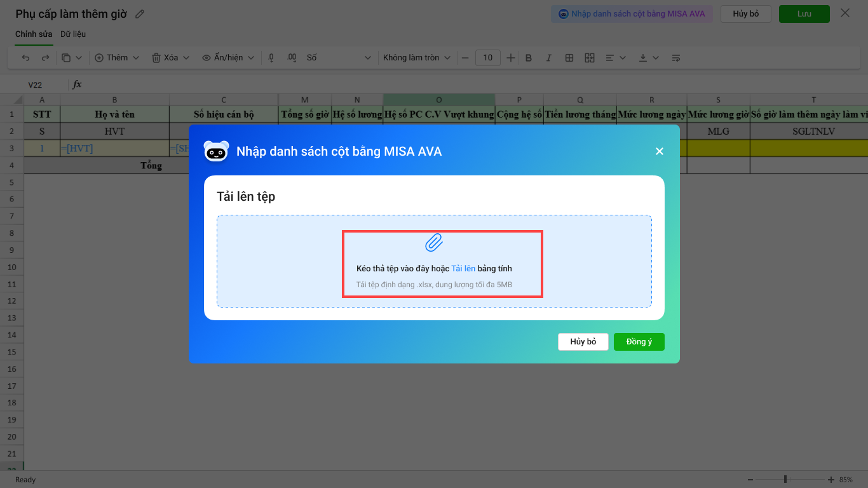The height and width of the screenshot is (488, 868).
Task: Switch to the Dữ liệu tab
Action: pyautogui.click(x=73, y=34)
